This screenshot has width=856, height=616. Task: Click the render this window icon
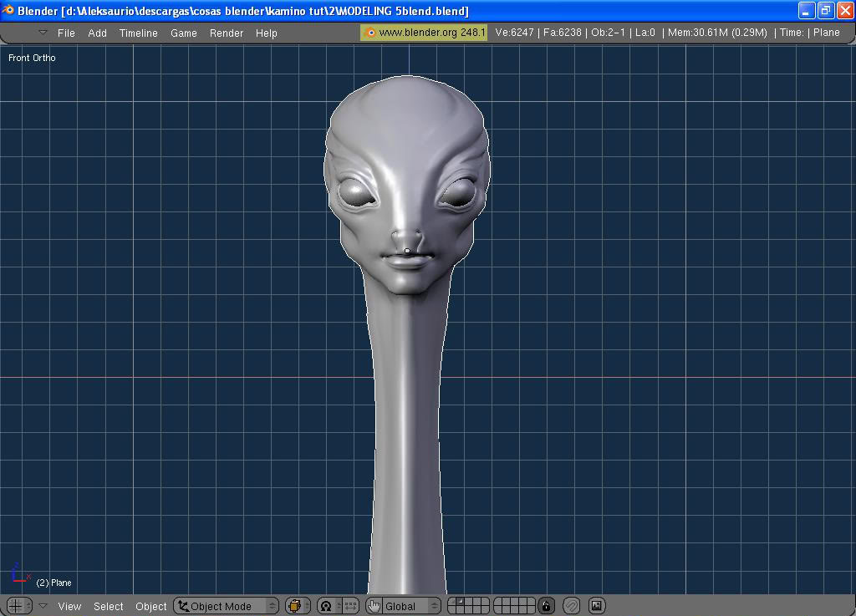pyautogui.click(x=597, y=606)
